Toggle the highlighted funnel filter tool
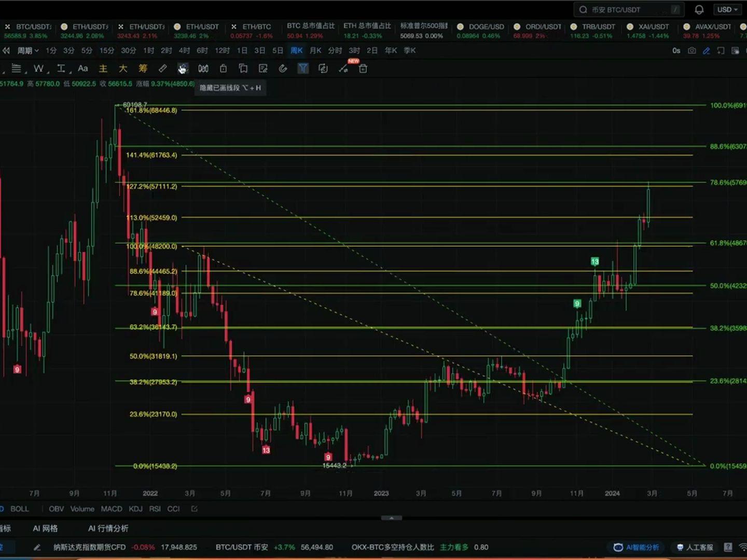747x560 pixels. (303, 68)
